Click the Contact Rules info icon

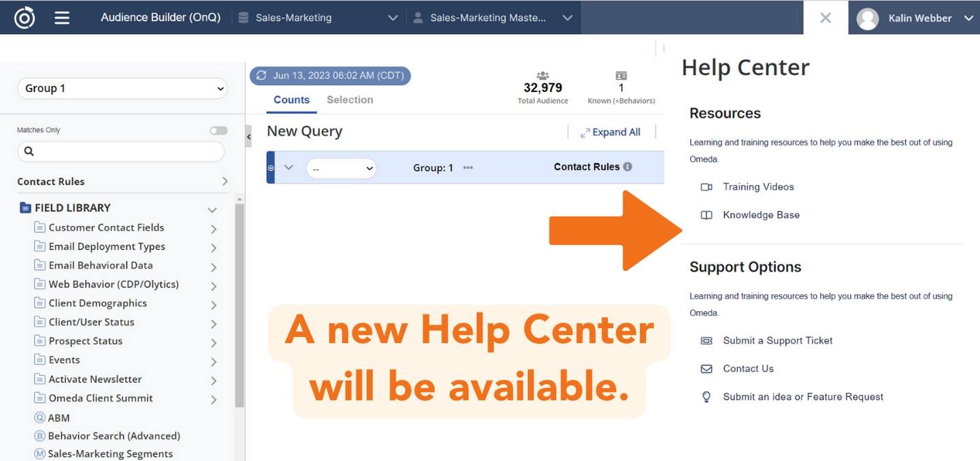click(x=627, y=167)
